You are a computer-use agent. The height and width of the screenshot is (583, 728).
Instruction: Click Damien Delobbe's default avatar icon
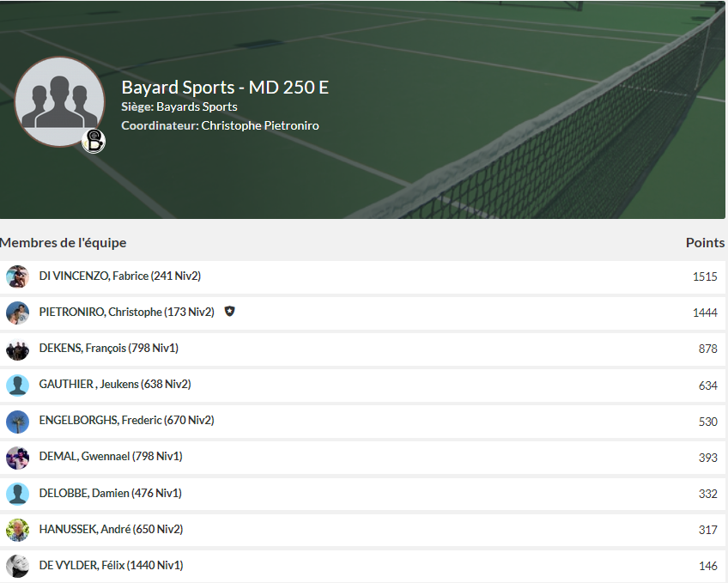pos(18,494)
